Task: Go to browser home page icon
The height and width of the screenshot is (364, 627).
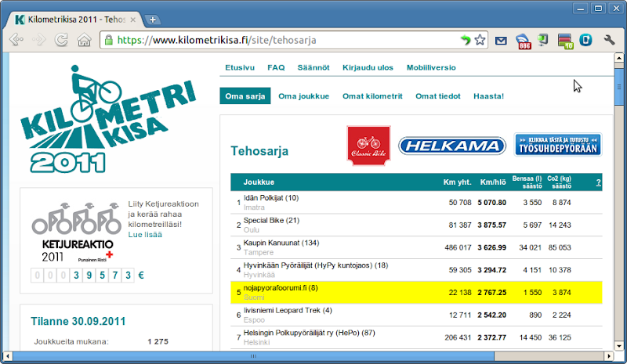Action: (84, 40)
